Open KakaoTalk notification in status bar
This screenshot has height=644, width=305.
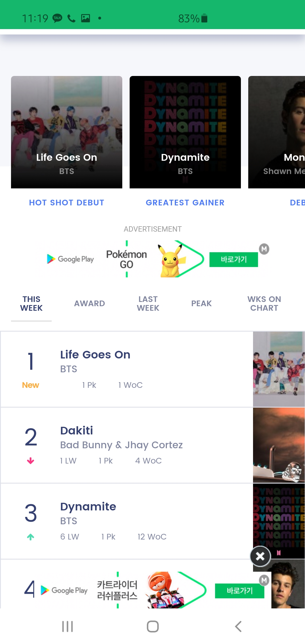point(58,18)
